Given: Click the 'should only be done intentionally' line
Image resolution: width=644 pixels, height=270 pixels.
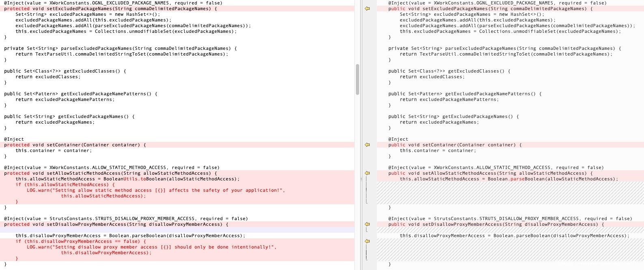Looking at the screenshot, I should tap(151, 247).
